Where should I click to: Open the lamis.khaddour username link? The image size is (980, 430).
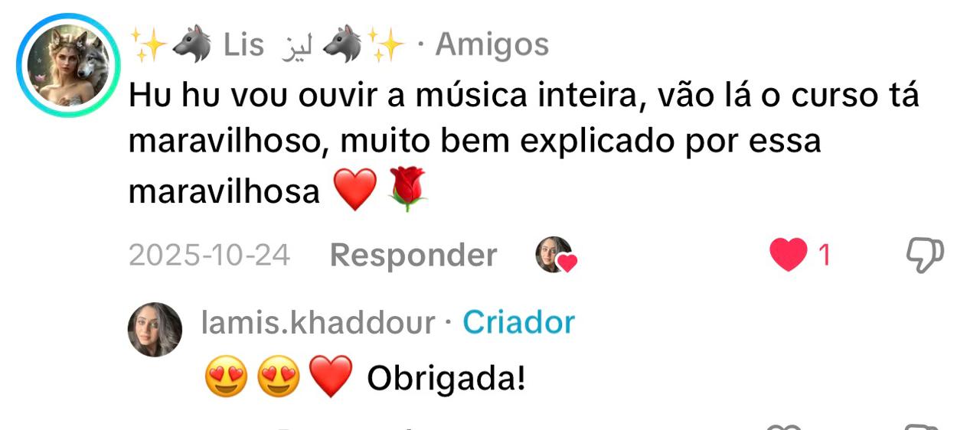coord(318,323)
